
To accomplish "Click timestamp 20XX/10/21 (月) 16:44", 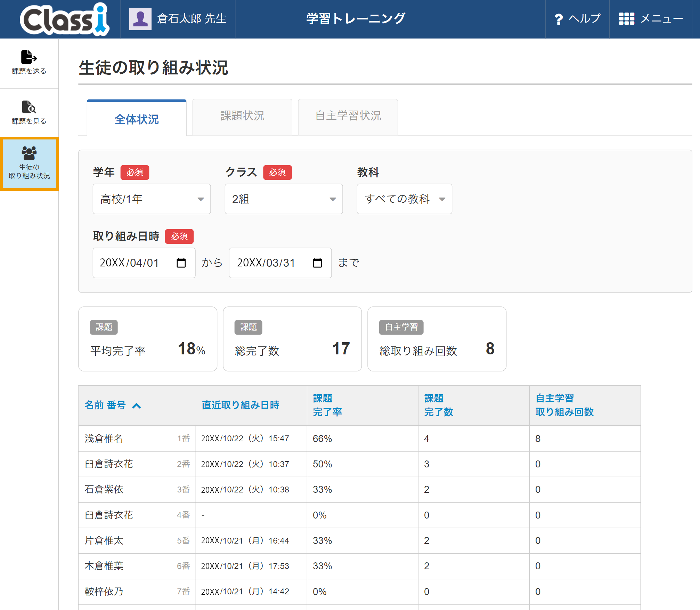I will point(245,540).
